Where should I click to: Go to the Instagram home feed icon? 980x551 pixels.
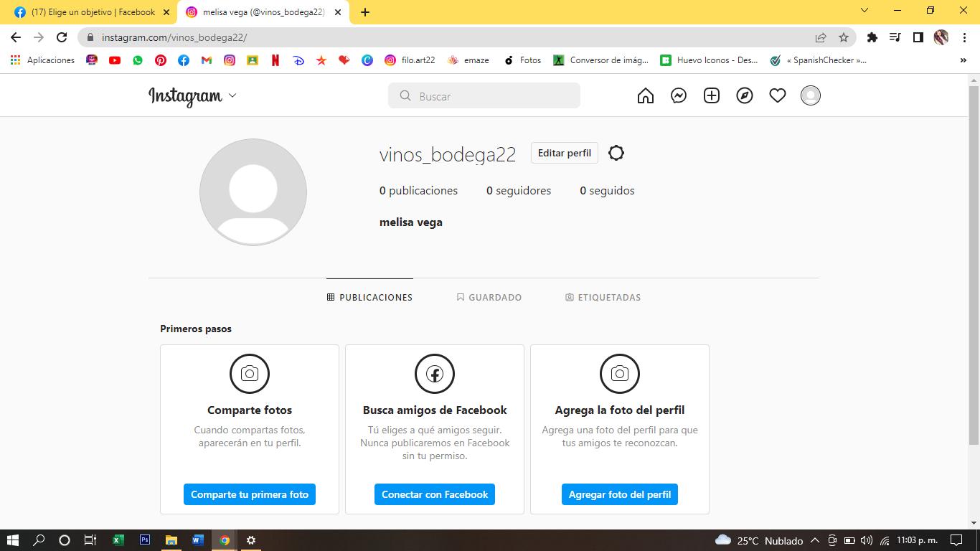click(646, 95)
